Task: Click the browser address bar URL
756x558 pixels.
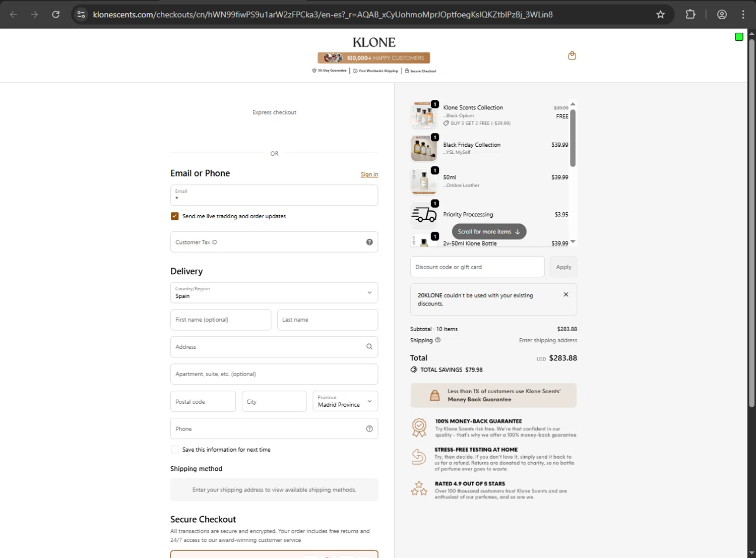Action: point(323,15)
